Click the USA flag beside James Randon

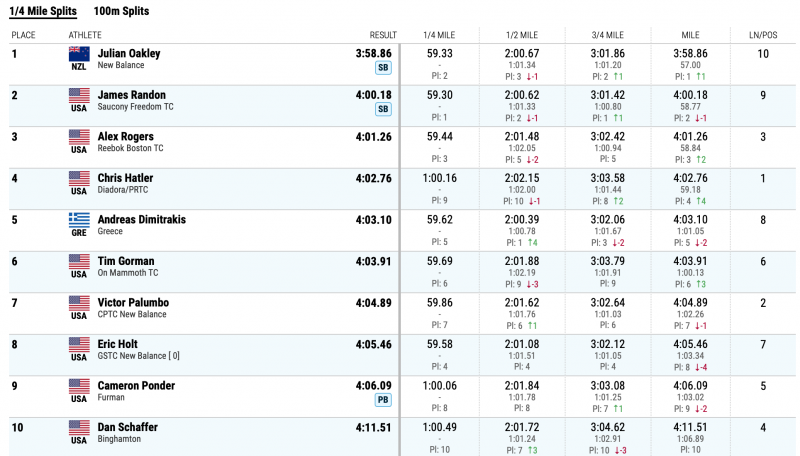pyautogui.click(x=79, y=96)
